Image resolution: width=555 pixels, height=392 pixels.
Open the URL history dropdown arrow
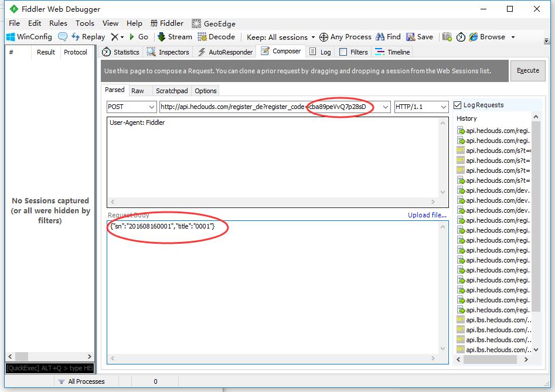click(x=386, y=107)
